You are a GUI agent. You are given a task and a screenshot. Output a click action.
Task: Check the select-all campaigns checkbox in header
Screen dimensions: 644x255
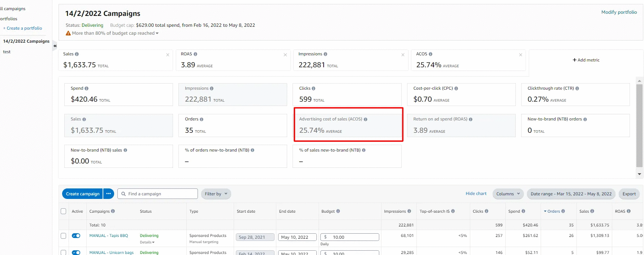[x=64, y=211]
